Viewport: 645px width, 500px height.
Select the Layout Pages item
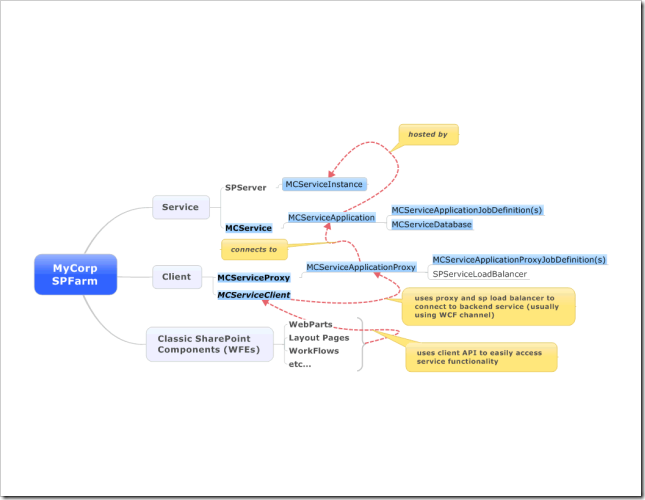(319, 338)
